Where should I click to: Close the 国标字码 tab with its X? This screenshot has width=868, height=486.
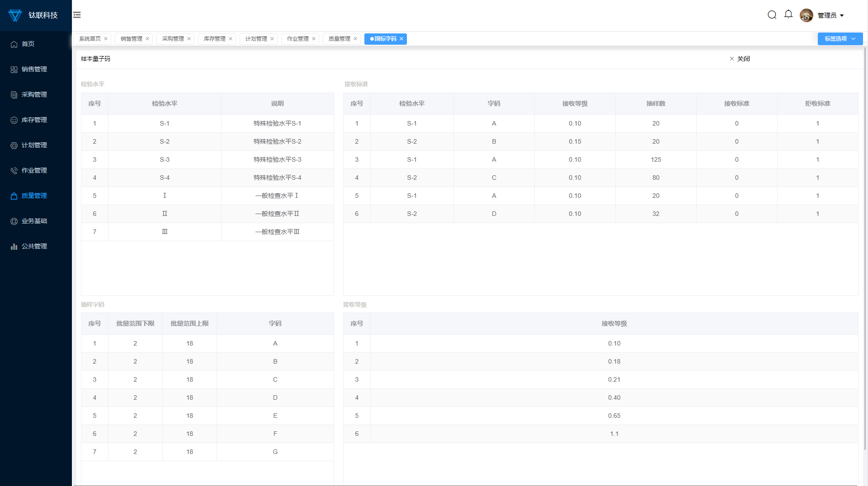click(x=401, y=39)
